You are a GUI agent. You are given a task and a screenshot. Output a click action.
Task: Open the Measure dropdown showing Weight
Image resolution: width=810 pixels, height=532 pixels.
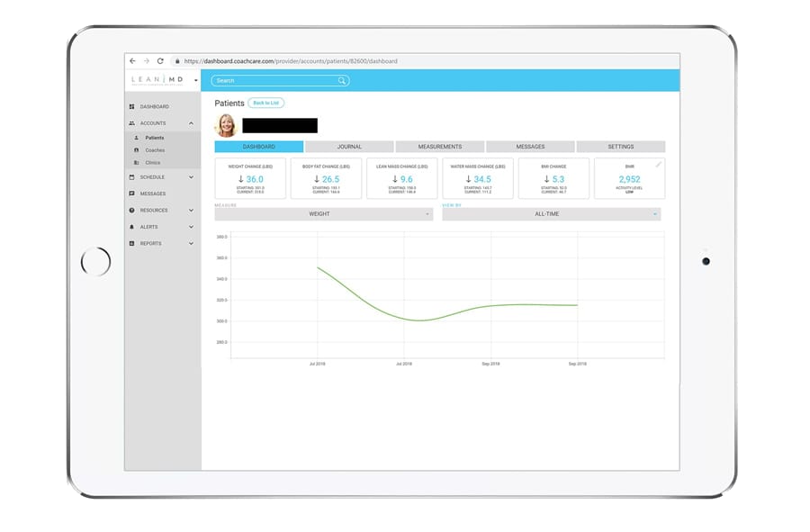pyautogui.click(x=324, y=214)
